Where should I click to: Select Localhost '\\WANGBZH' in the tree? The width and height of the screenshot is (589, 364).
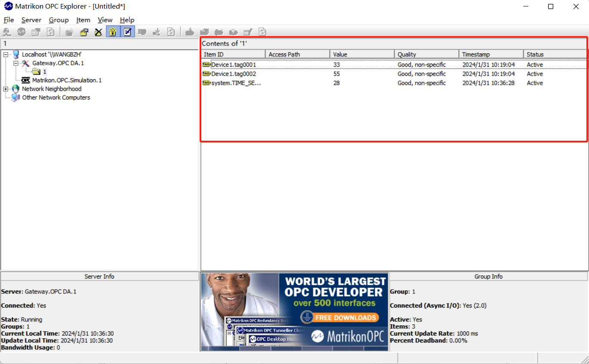click(x=52, y=54)
